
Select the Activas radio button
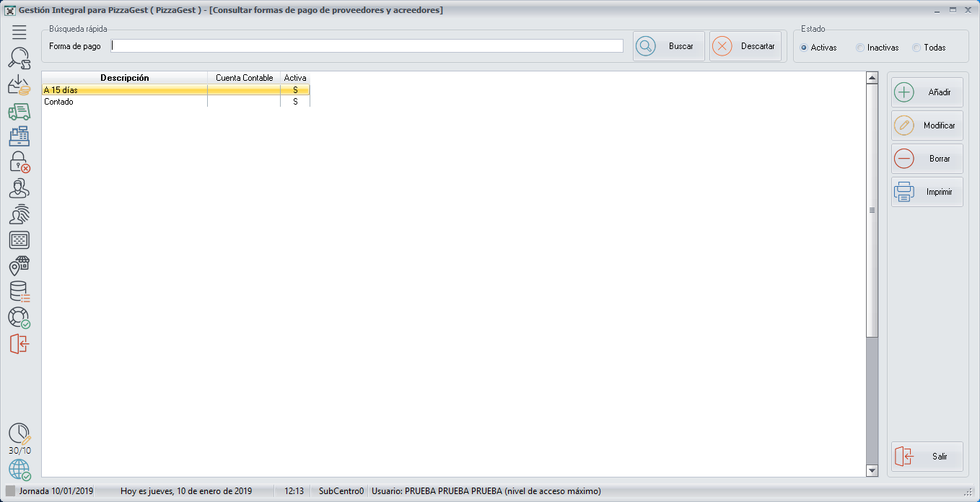tap(804, 48)
